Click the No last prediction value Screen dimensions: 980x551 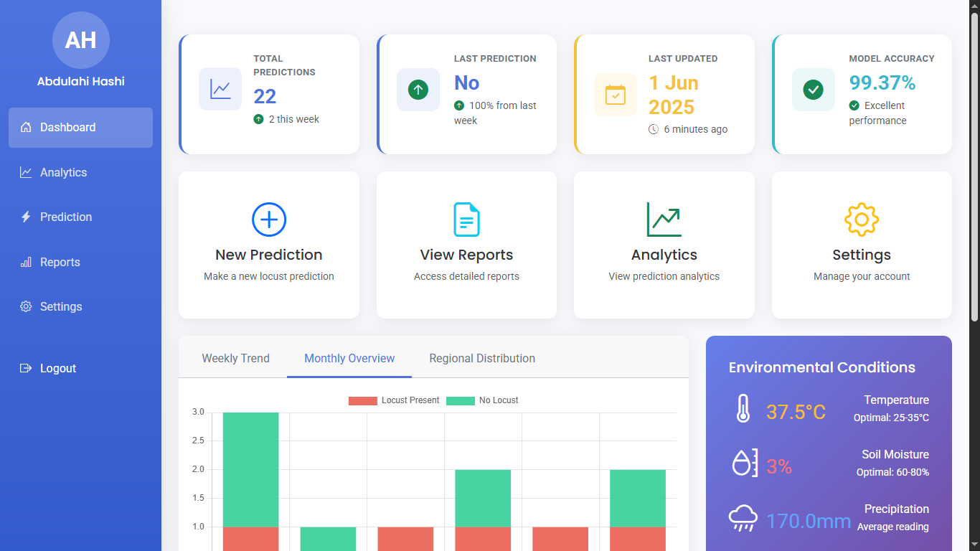pos(467,83)
